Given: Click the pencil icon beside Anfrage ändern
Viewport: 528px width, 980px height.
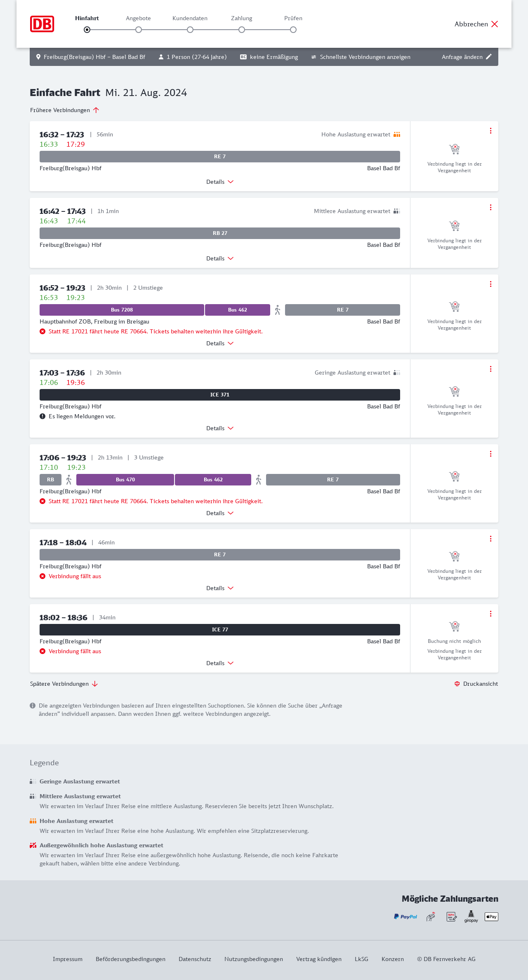Looking at the screenshot, I should click(489, 57).
